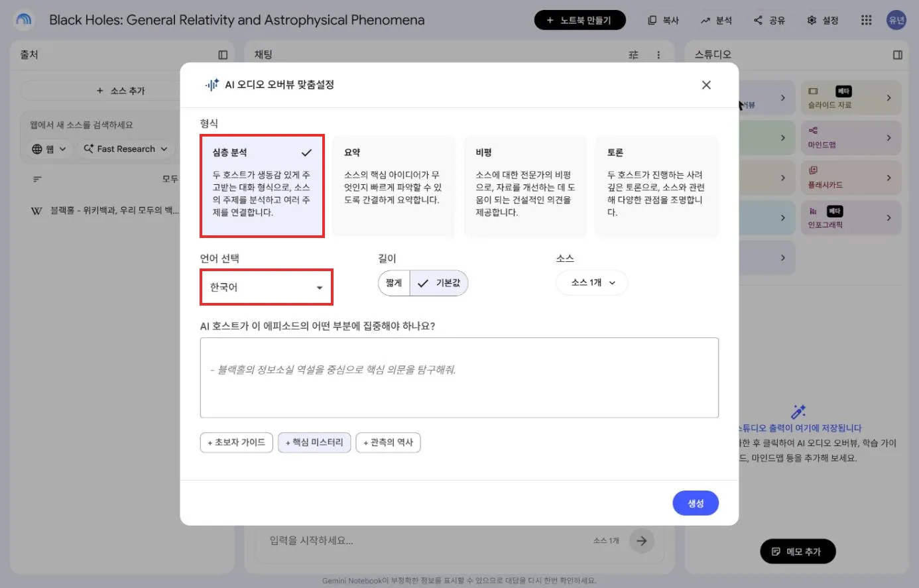Add the 초보자 가이드 suggestion chip
Screen dimensions: 919x588
pyautogui.click(x=236, y=442)
